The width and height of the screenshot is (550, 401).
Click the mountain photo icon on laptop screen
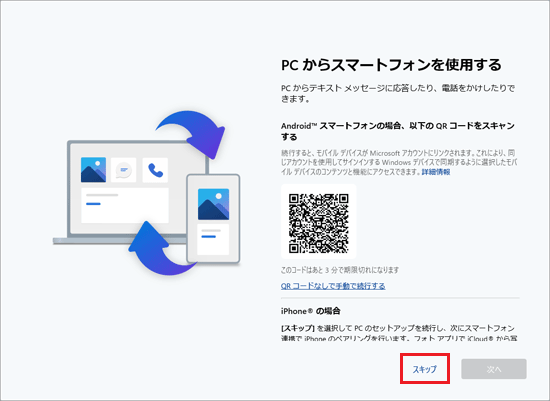click(x=93, y=170)
